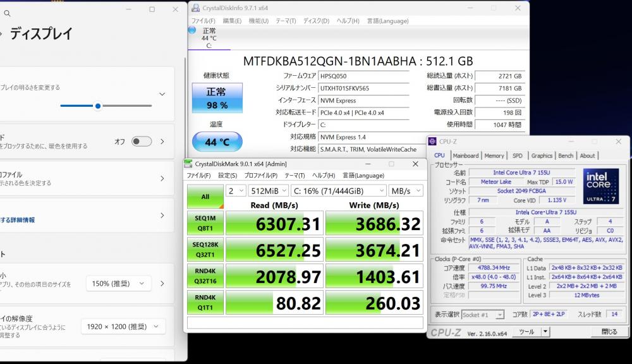Run the SEQ1M Q8T1 test
Viewport: 632px width, 364px height.
(x=205, y=223)
